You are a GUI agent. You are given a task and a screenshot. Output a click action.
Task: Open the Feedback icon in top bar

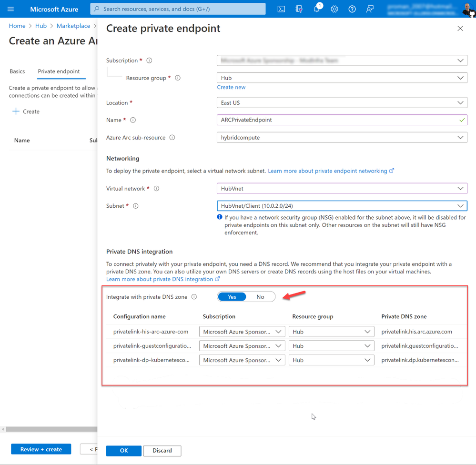coord(369,9)
